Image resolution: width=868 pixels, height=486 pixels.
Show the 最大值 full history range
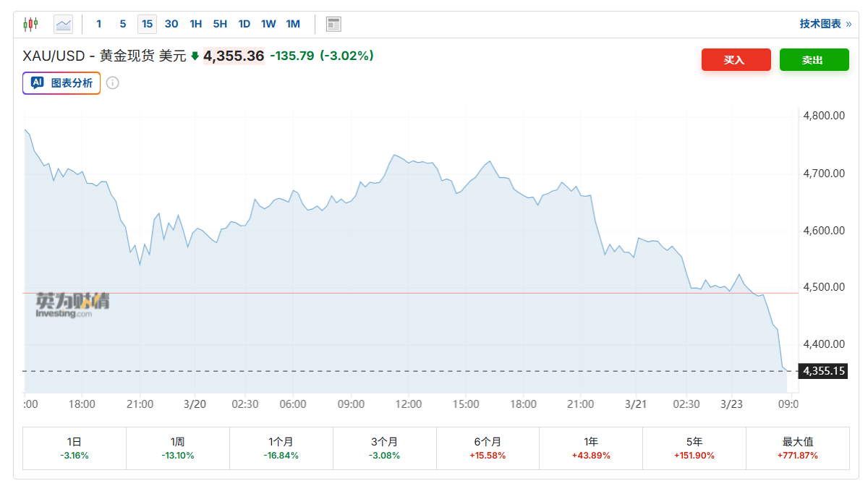point(798,448)
